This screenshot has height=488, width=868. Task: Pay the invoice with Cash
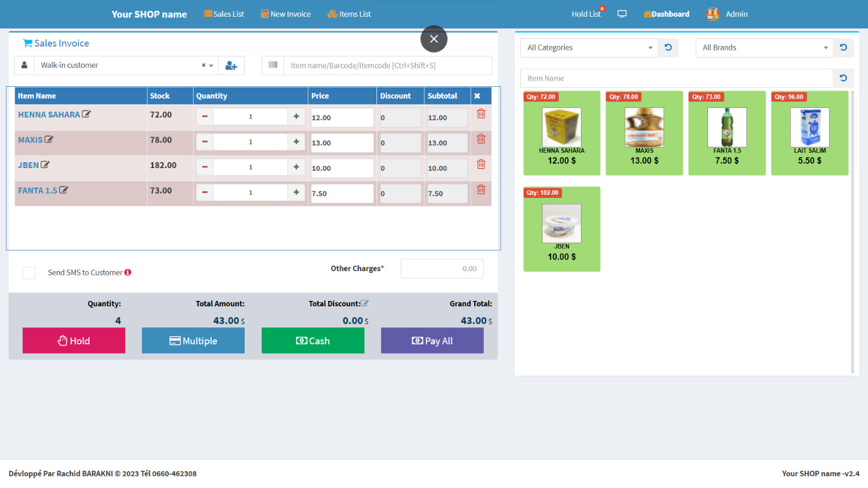313,341
